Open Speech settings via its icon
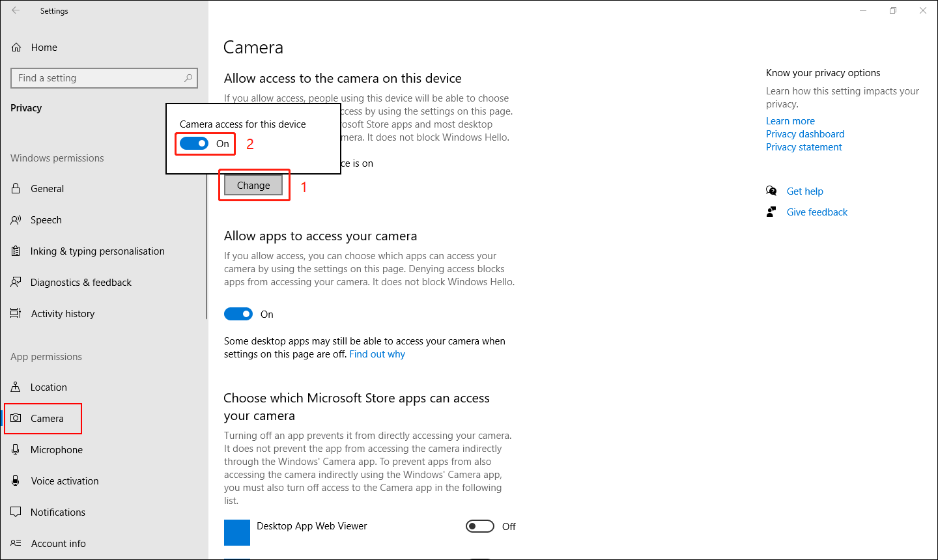This screenshot has width=938, height=560. [16, 219]
